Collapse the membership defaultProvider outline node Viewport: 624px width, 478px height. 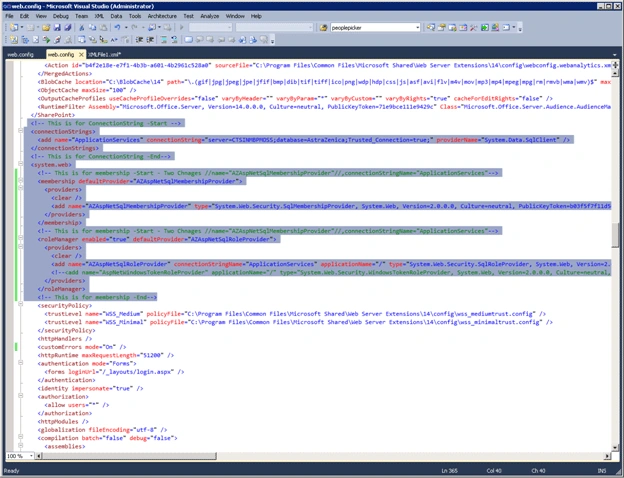pos(20,180)
